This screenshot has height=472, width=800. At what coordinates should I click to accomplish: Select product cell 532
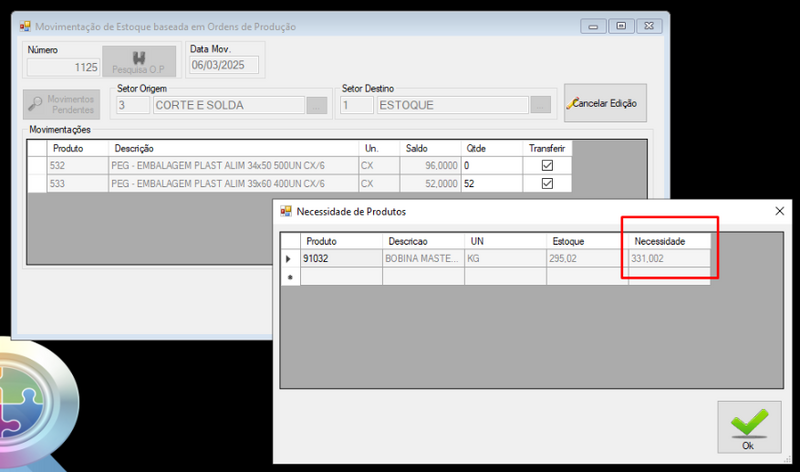(78, 166)
